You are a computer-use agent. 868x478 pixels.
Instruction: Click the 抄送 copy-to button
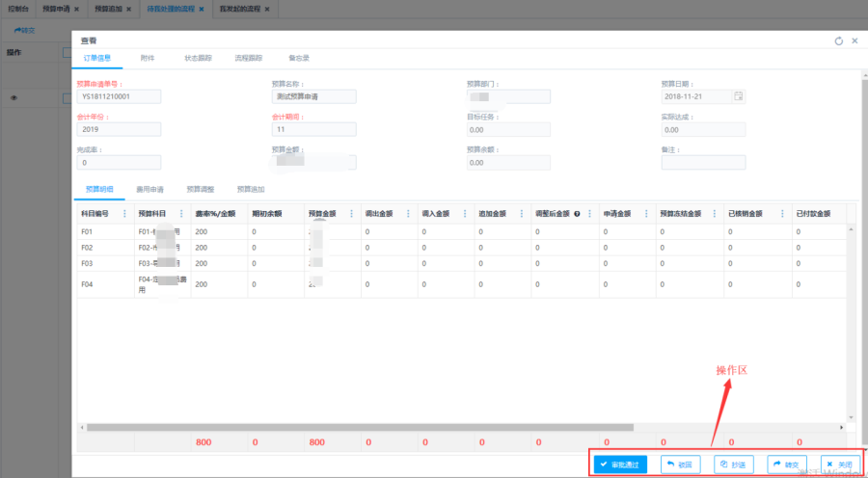click(x=733, y=465)
